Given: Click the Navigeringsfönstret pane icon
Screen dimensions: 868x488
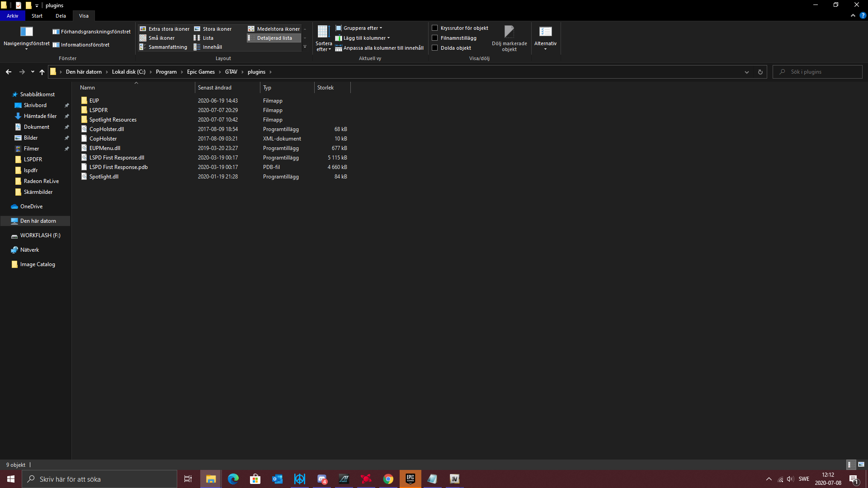Looking at the screenshot, I should pos(26,32).
